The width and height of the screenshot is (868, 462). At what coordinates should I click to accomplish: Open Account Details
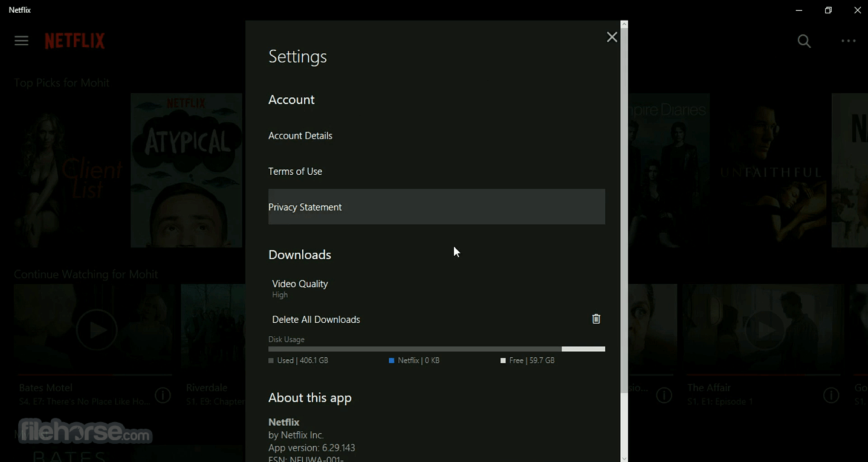point(436,136)
